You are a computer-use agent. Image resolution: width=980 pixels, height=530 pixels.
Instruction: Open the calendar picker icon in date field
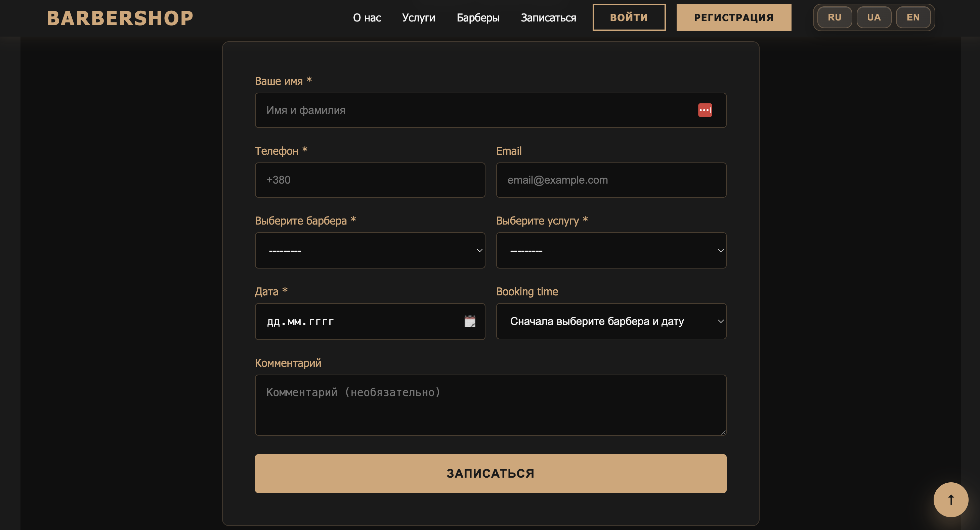coord(470,322)
